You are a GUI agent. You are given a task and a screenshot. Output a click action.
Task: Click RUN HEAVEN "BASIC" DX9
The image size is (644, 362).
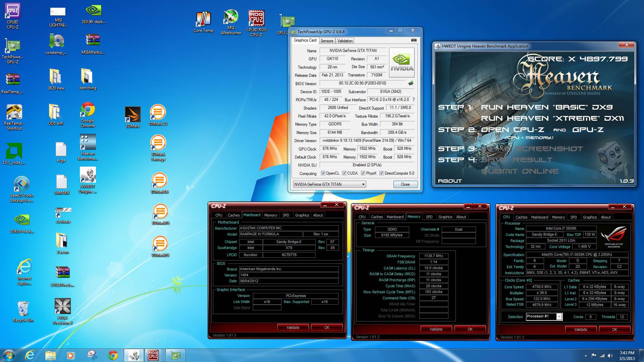coord(547,107)
